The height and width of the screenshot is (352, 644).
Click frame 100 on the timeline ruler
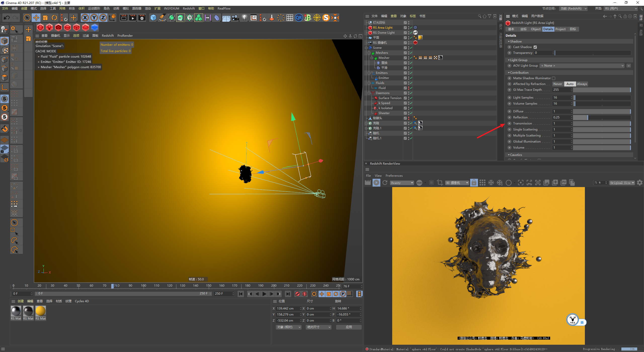[143, 286]
